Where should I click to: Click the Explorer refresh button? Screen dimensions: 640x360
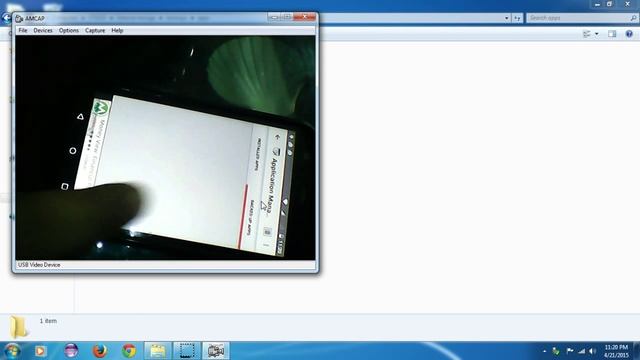(517, 18)
